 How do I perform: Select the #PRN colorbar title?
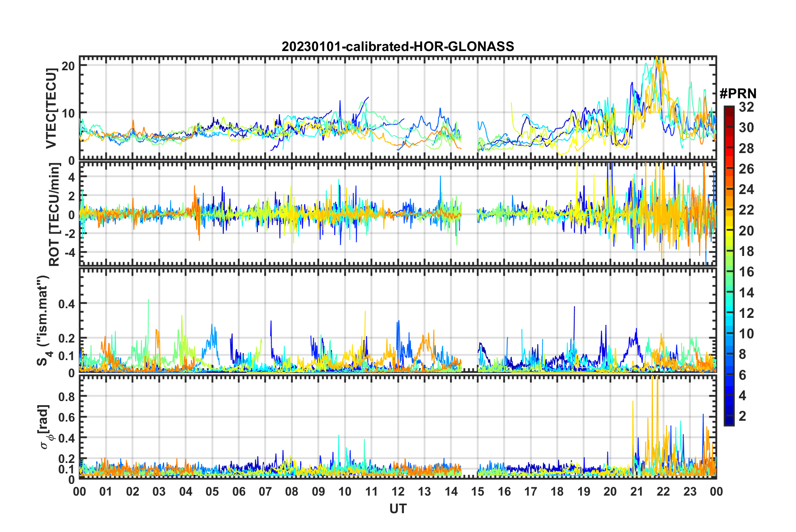coord(737,93)
